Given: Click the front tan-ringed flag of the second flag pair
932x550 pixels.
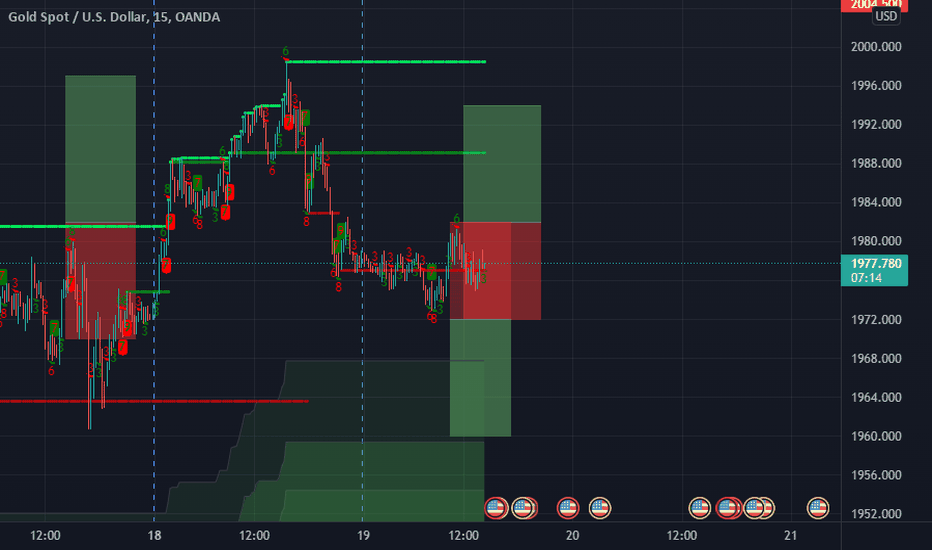Looking at the screenshot, I should click(x=522, y=508).
